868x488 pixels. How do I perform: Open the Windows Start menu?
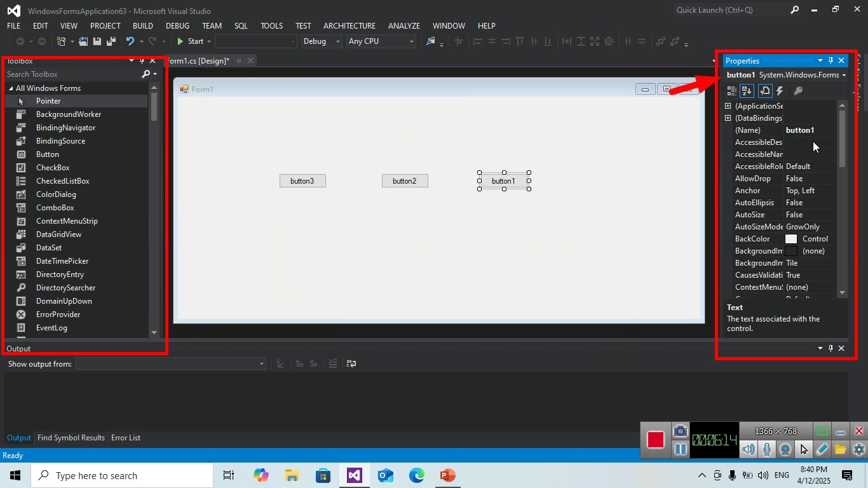tap(15, 475)
